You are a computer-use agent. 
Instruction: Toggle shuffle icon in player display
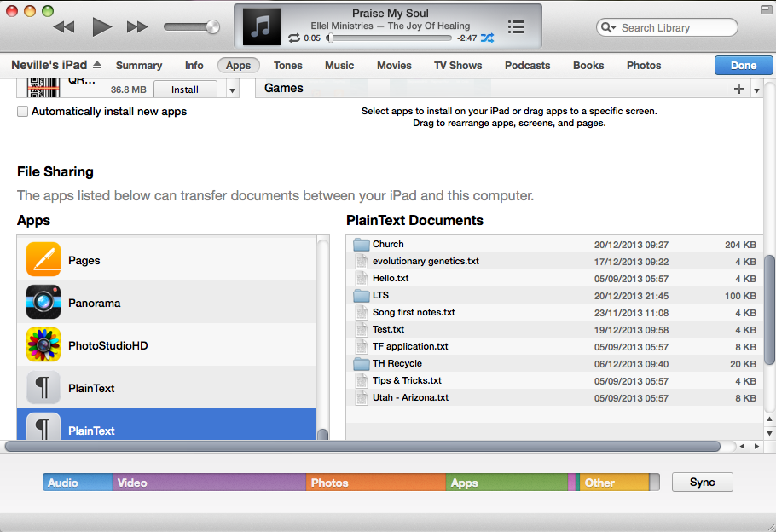488,38
